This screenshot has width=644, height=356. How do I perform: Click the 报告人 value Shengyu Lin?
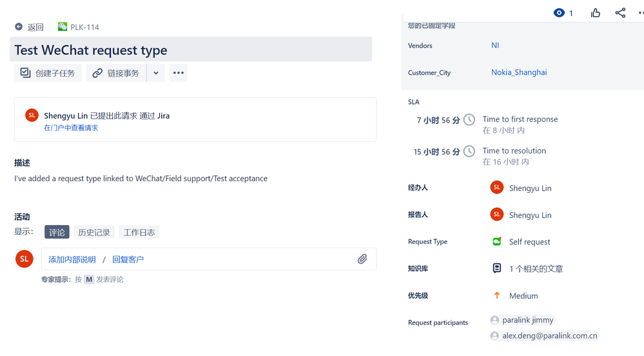531,215
